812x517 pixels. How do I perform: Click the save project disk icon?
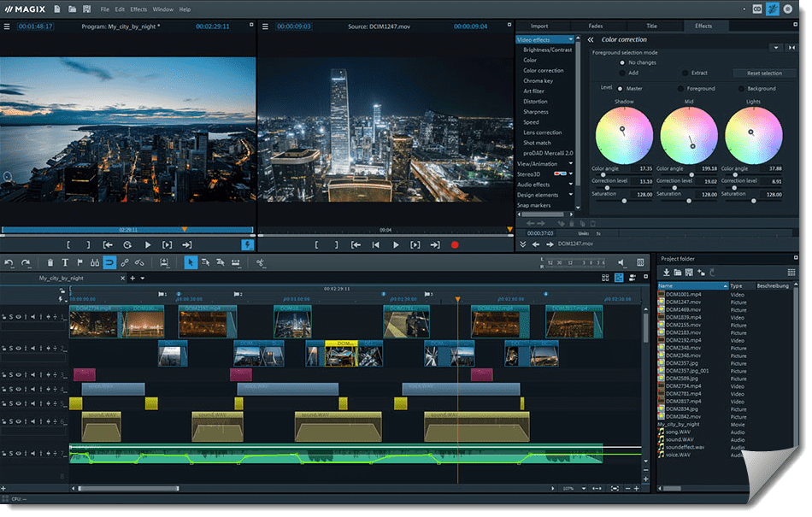point(86,9)
